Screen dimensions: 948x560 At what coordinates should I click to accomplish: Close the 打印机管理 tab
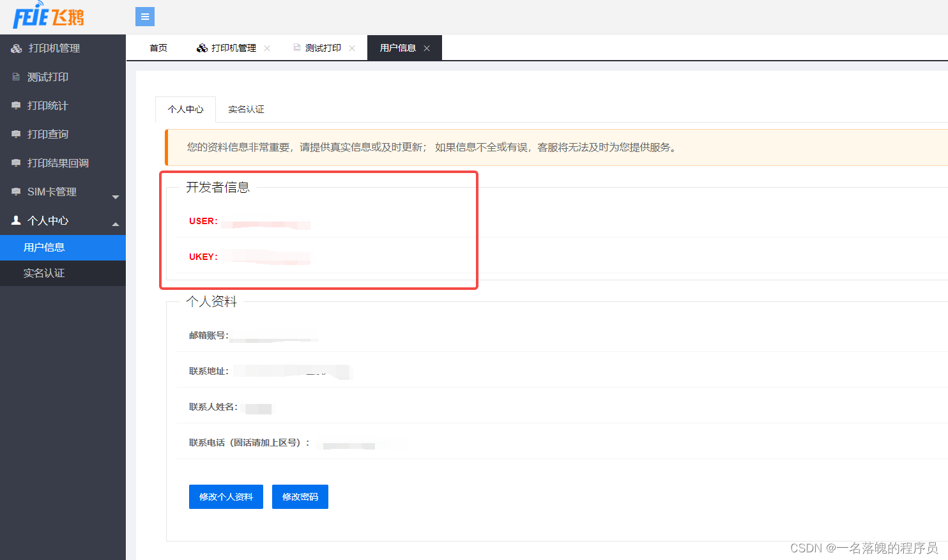[x=267, y=49]
